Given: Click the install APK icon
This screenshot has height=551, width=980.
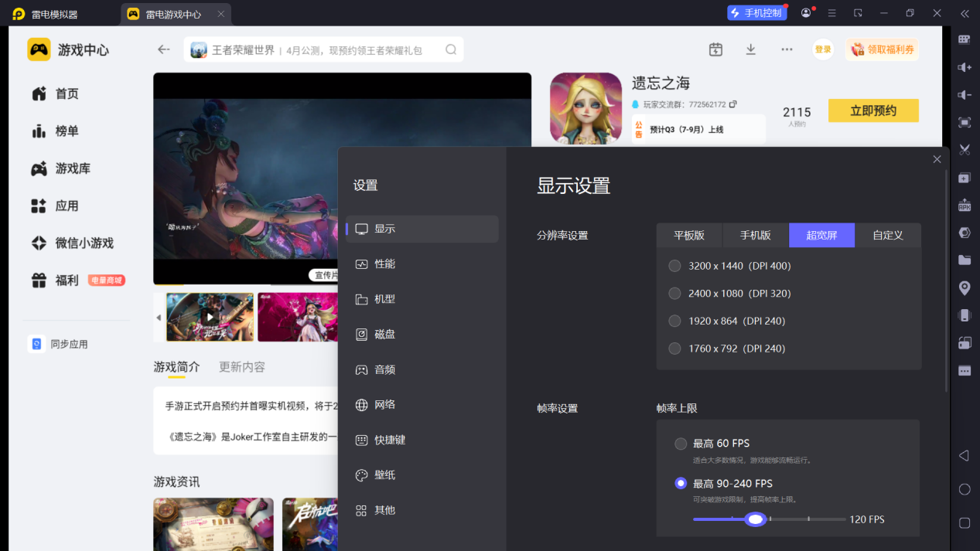Looking at the screenshot, I should 964,206.
